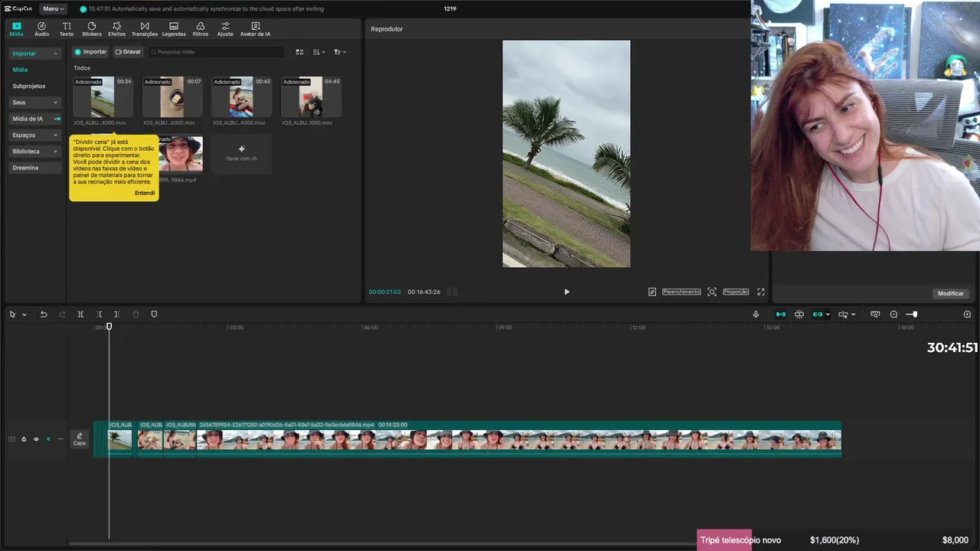The width and height of the screenshot is (980, 551).
Task: Open the Avatar de IA icon
Action: point(255,29)
